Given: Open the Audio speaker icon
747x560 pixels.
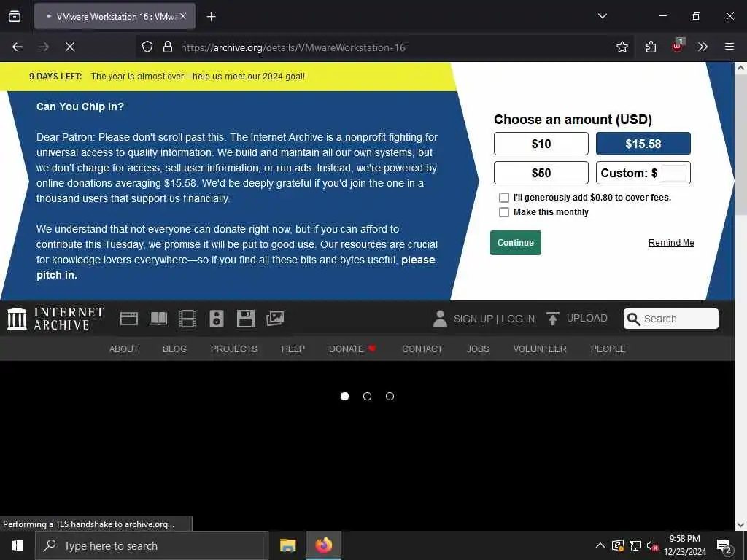Looking at the screenshot, I should click(x=216, y=319).
